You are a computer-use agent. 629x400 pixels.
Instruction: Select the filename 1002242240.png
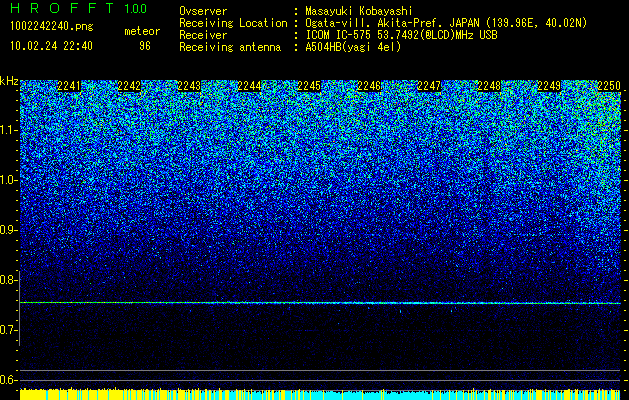[52, 27]
